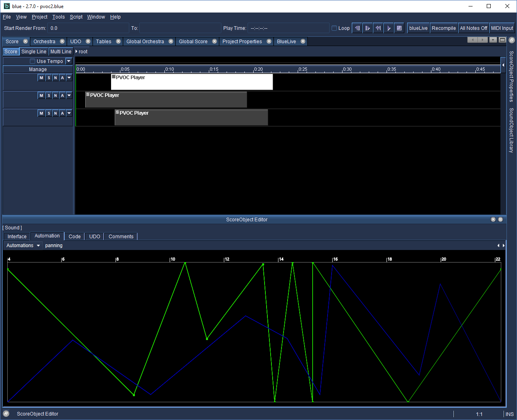Click the maximize window icon in tab bar
The height and width of the screenshot is (420, 517).
pyautogui.click(x=502, y=40)
